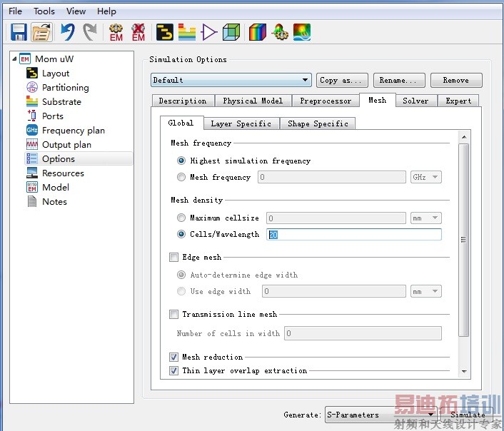Open the Tools menu

click(x=44, y=11)
